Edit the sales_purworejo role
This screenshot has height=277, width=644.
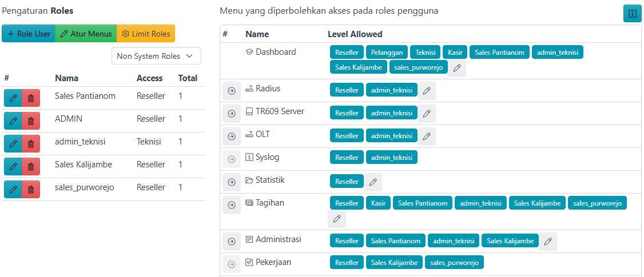13,189
